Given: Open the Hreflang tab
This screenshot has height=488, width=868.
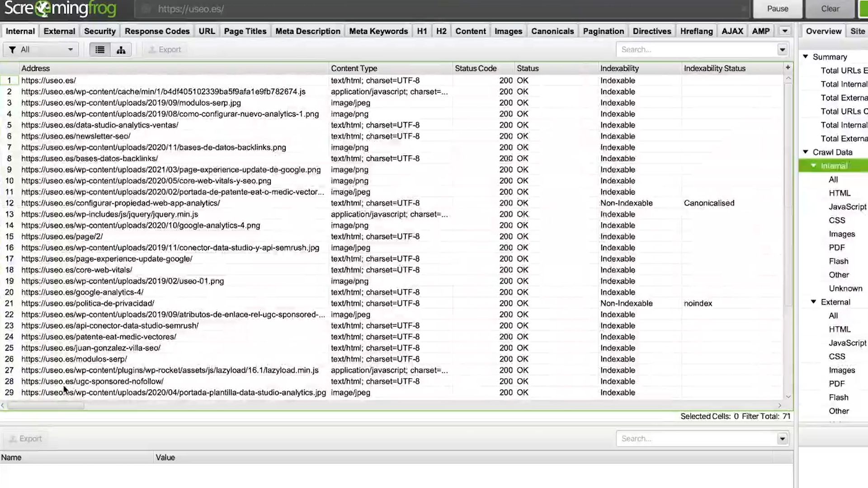Looking at the screenshot, I should [x=696, y=31].
